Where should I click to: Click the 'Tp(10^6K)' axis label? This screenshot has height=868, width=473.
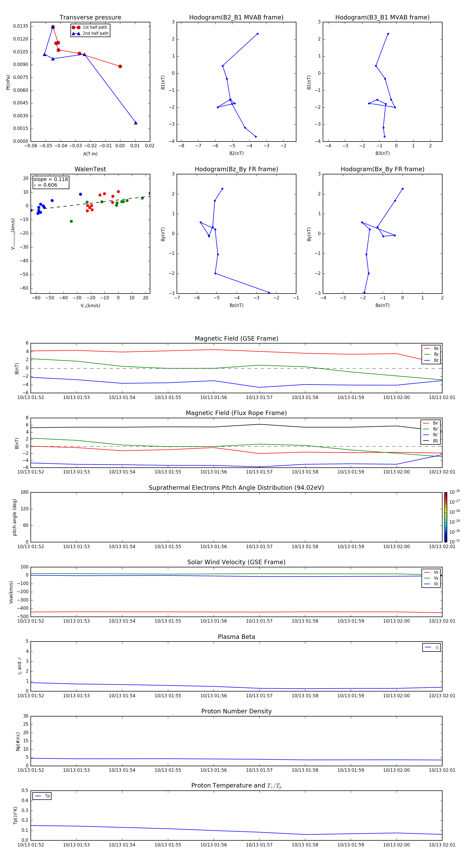(x=15, y=815)
